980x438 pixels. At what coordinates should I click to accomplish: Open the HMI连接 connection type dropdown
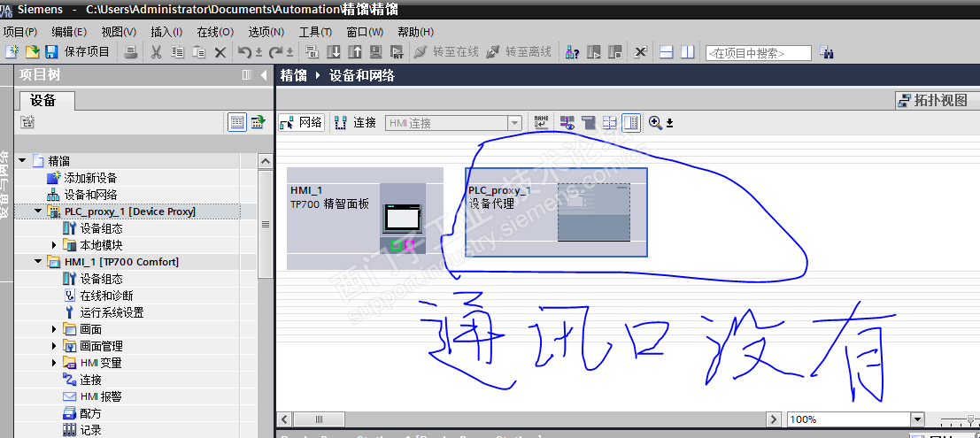coord(515,123)
